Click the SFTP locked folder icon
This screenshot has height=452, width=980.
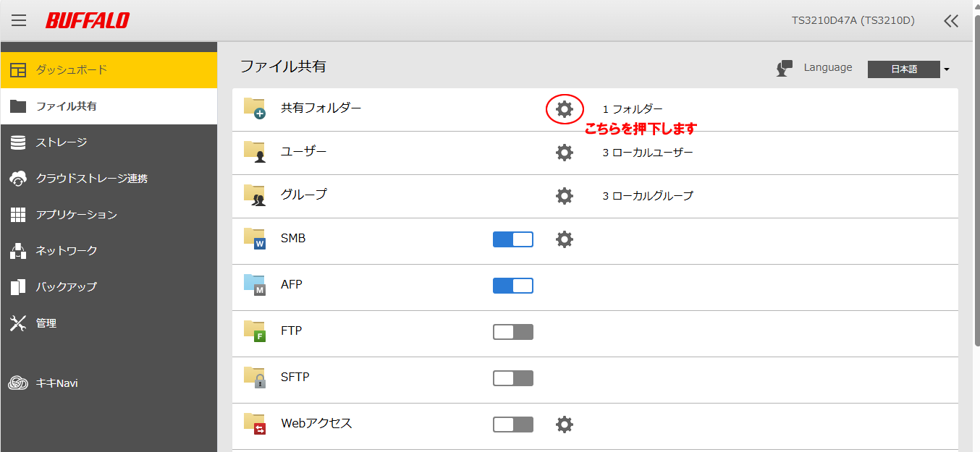255,378
